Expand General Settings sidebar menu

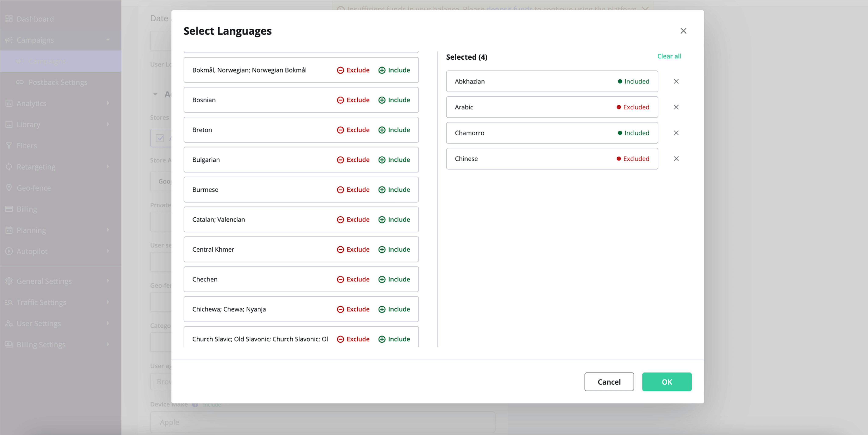(x=61, y=281)
